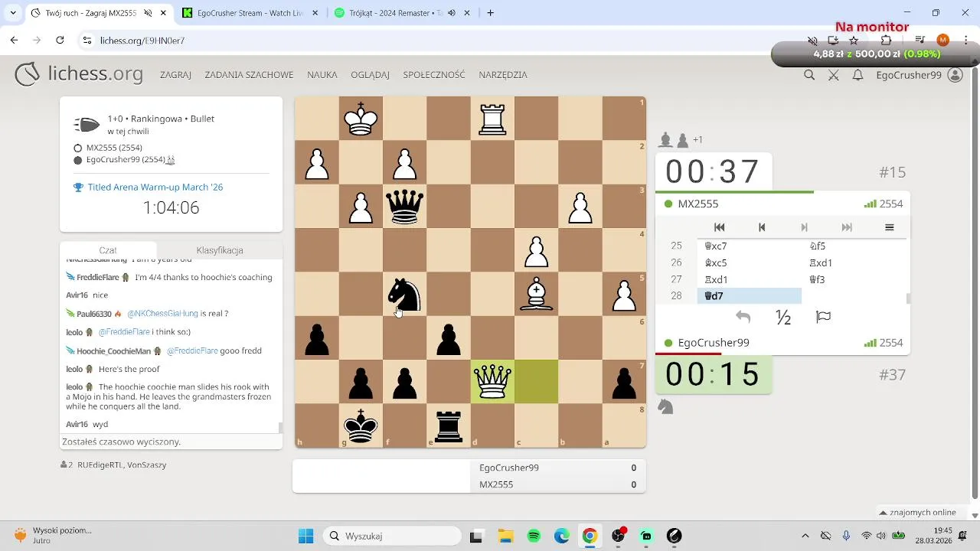Bookmark this page with the star icon

coord(854,40)
